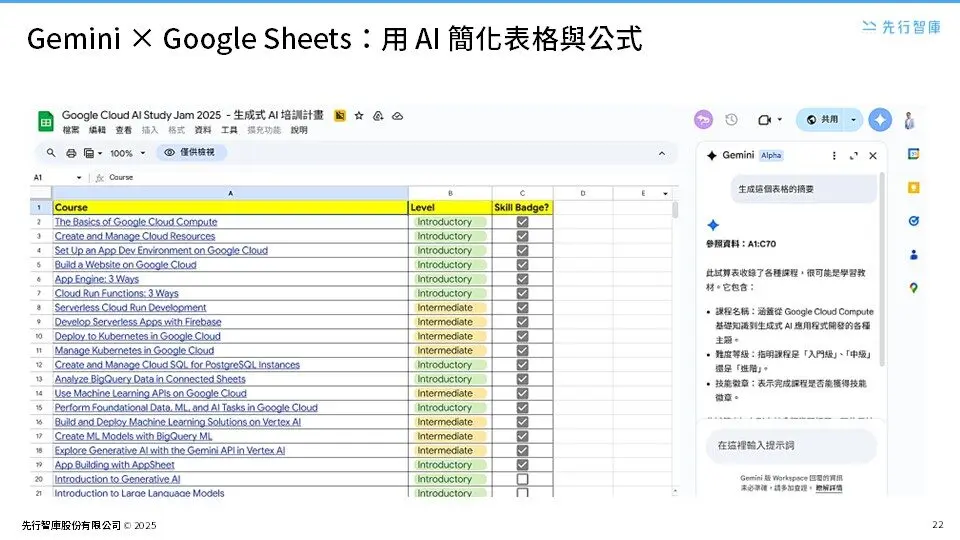
Task: Toggle Skill Badge checkbox for App Engine: 3 Ways
Action: tap(522, 279)
